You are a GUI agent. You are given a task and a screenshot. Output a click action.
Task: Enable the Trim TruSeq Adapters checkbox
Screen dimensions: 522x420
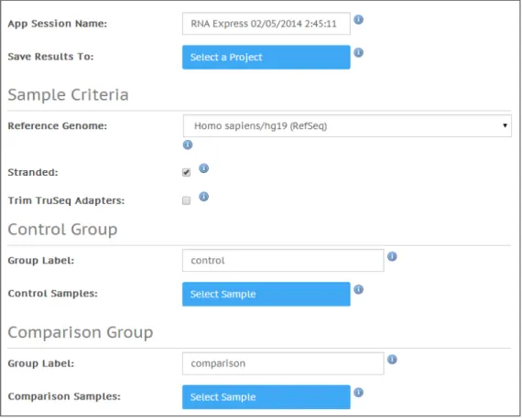tap(187, 200)
